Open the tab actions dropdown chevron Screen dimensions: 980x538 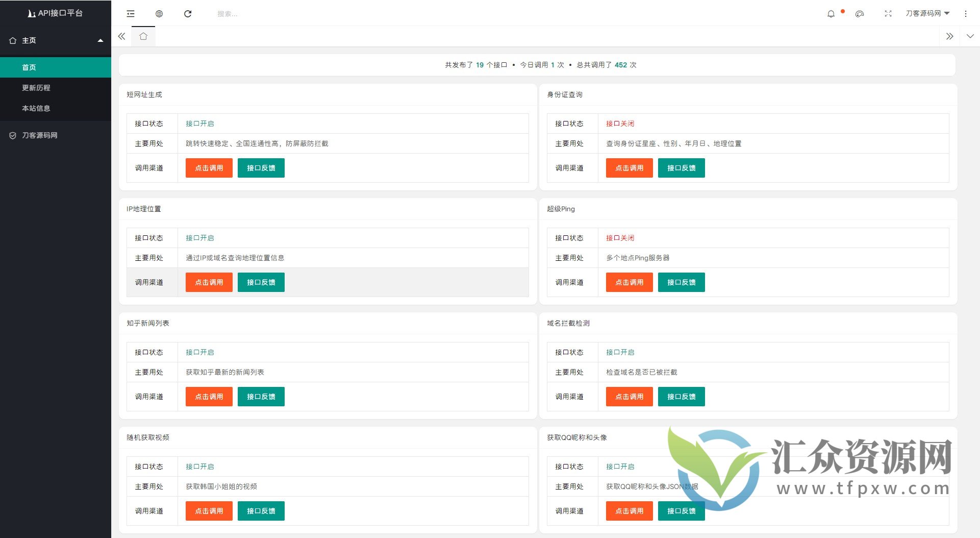pyautogui.click(x=970, y=36)
